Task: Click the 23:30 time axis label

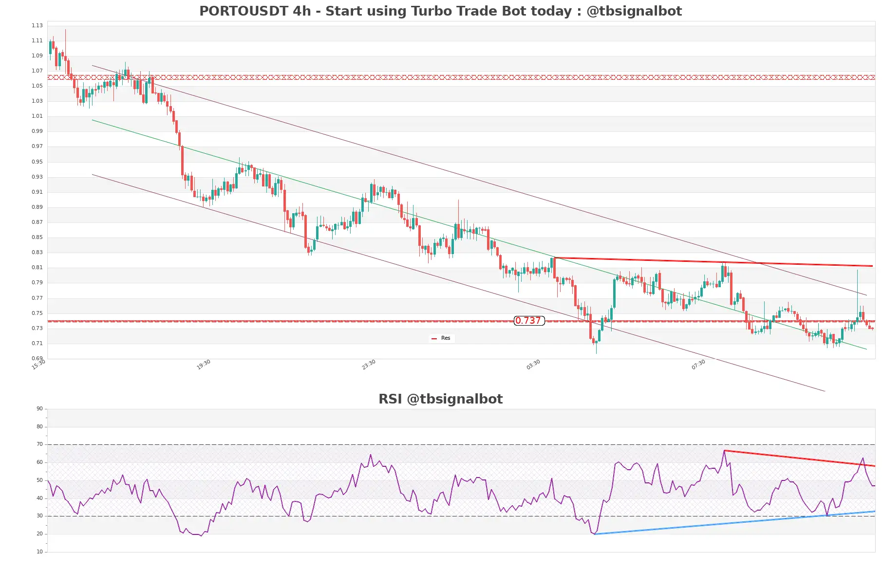Action: pyautogui.click(x=369, y=365)
